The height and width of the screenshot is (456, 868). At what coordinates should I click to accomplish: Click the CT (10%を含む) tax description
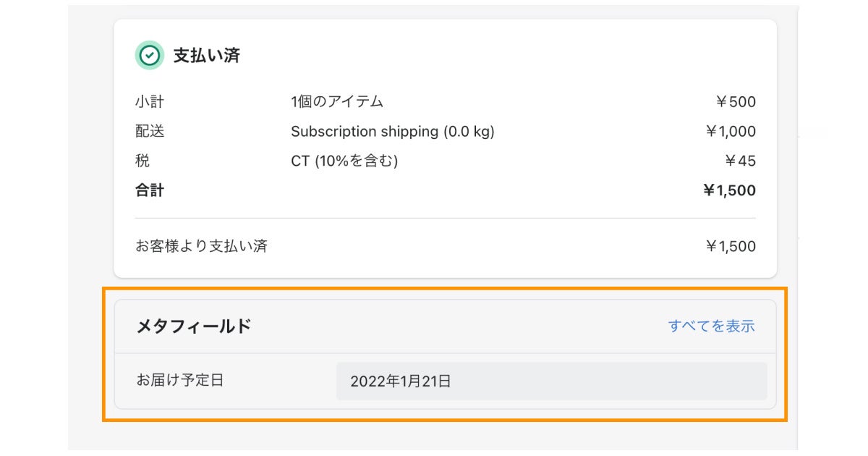[344, 161]
